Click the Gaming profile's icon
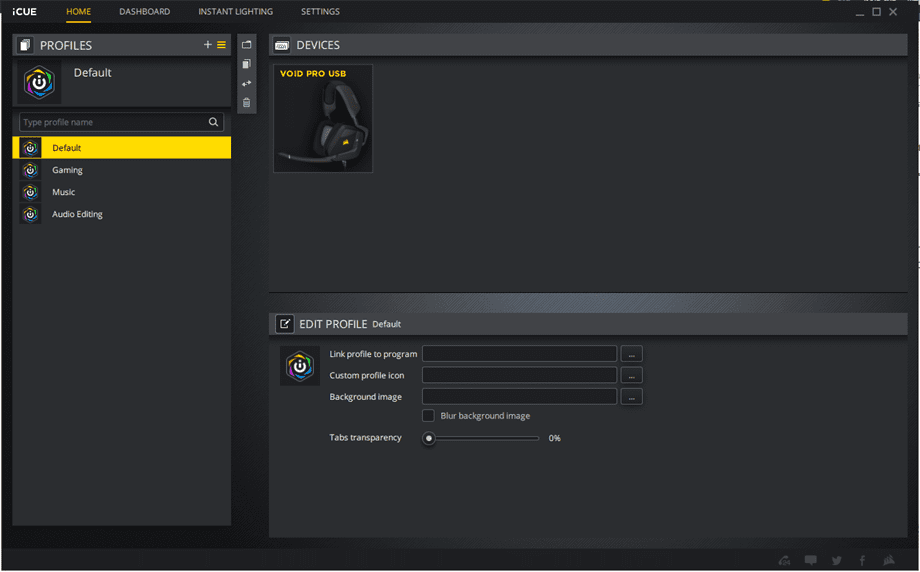 (x=30, y=170)
